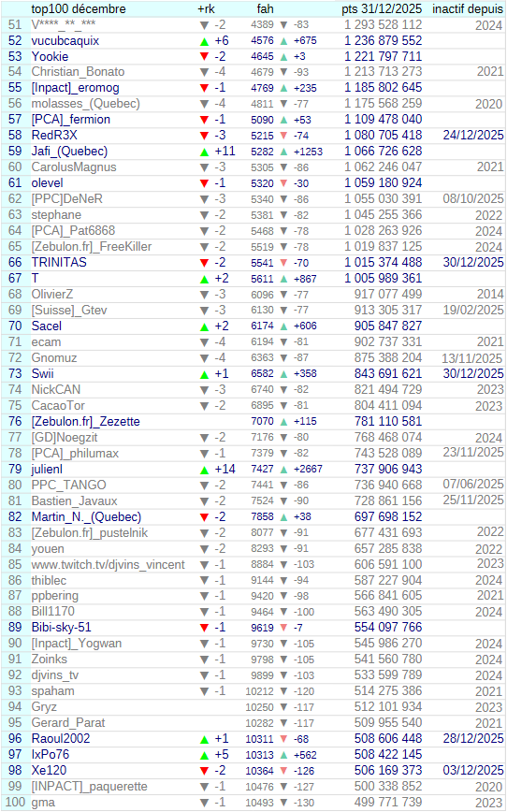Click the 'inactif depuis' column header

point(468,8)
